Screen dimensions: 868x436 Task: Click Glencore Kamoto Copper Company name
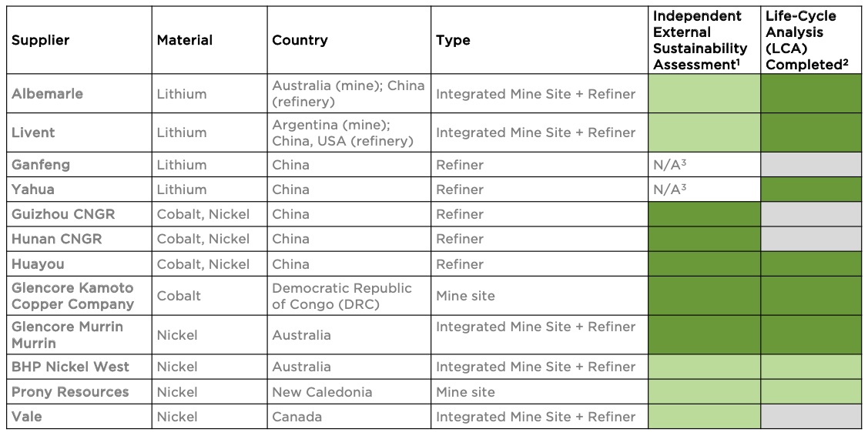point(72,296)
